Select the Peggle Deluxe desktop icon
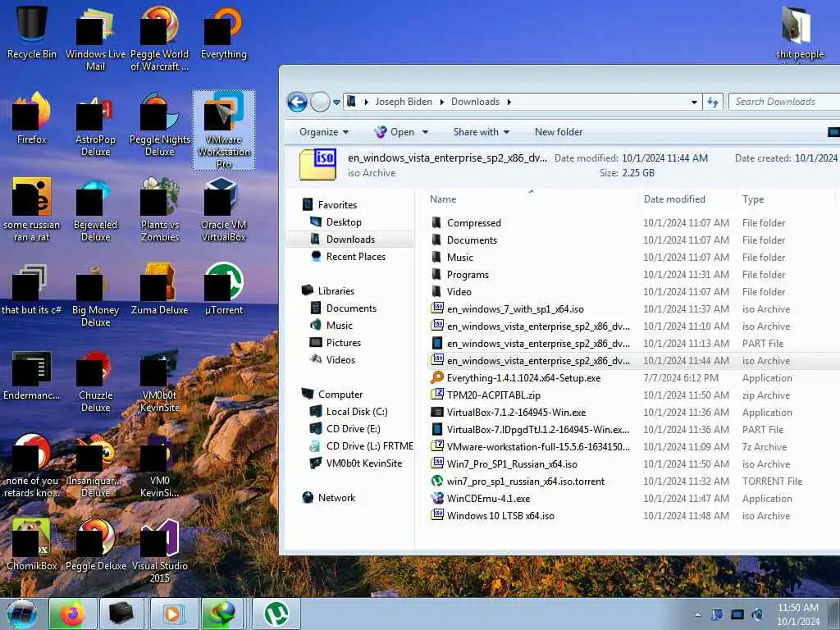The image size is (840, 630). point(95,545)
